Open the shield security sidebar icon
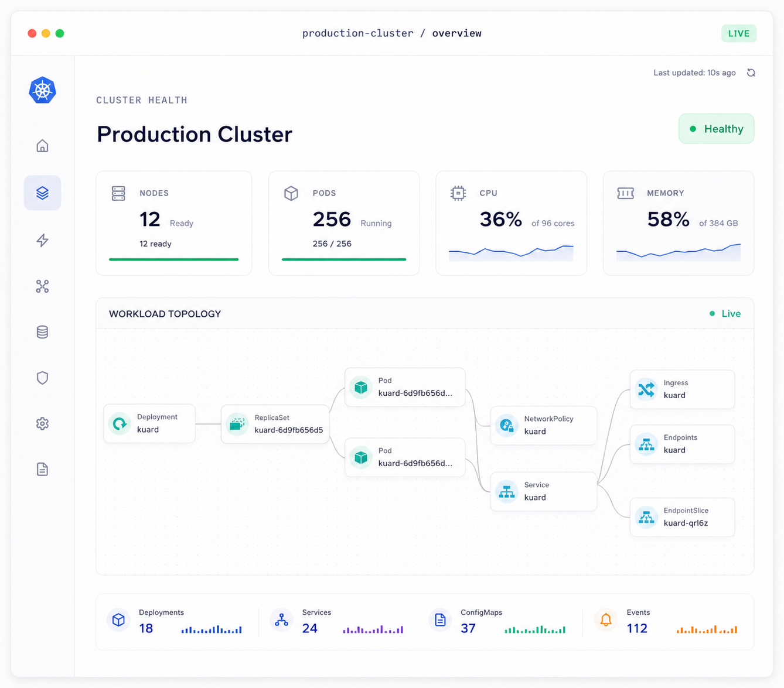Screen dimensions: 784x688 [x=42, y=378]
